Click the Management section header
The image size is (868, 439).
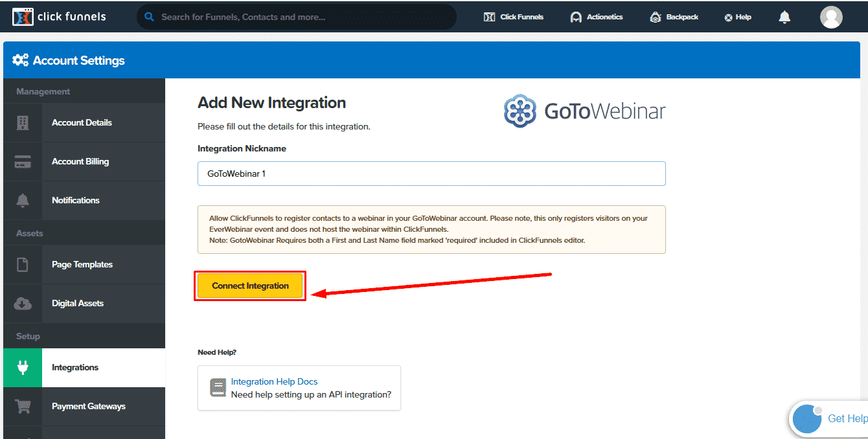pos(43,92)
